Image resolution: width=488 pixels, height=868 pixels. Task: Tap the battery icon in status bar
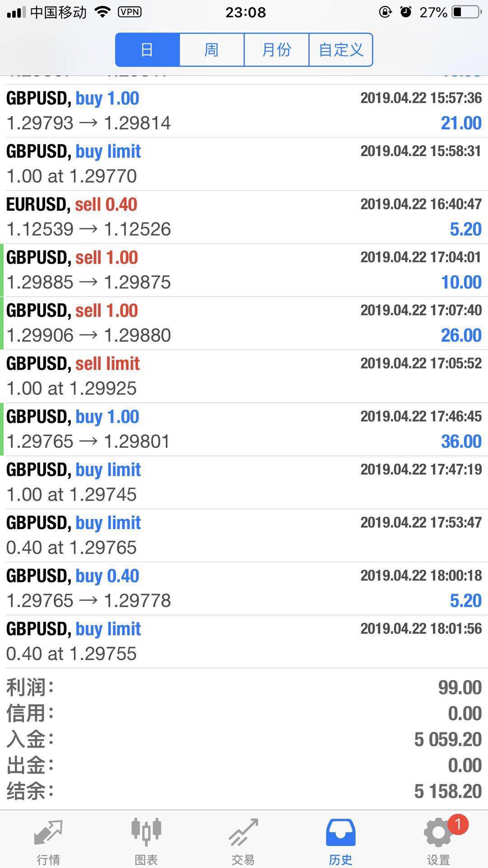(466, 12)
